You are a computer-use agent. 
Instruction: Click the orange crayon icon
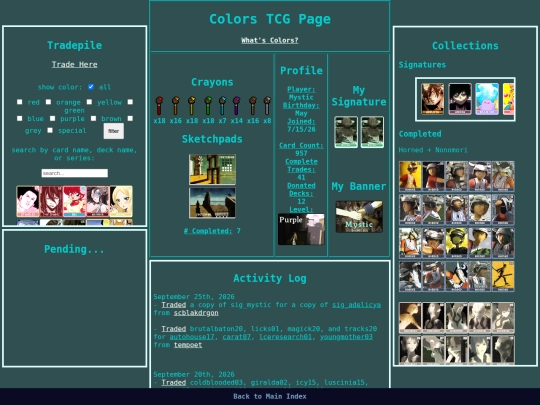[176, 106]
